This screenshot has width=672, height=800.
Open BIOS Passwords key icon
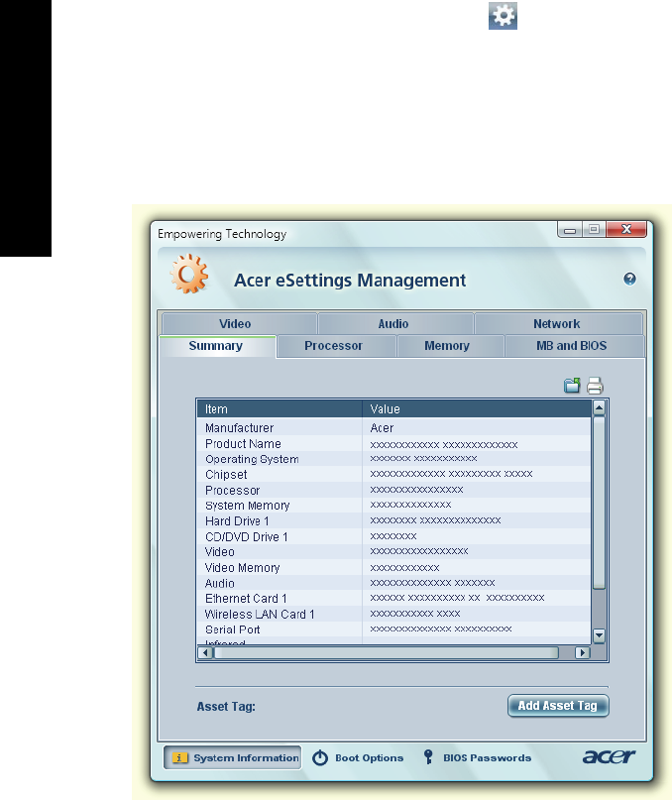click(x=428, y=757)
